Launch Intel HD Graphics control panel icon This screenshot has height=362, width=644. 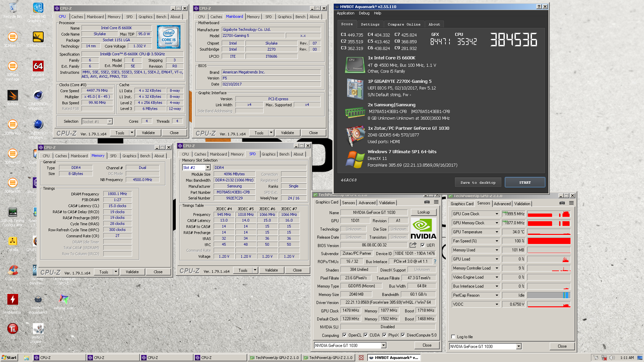[x=38, y=12]
